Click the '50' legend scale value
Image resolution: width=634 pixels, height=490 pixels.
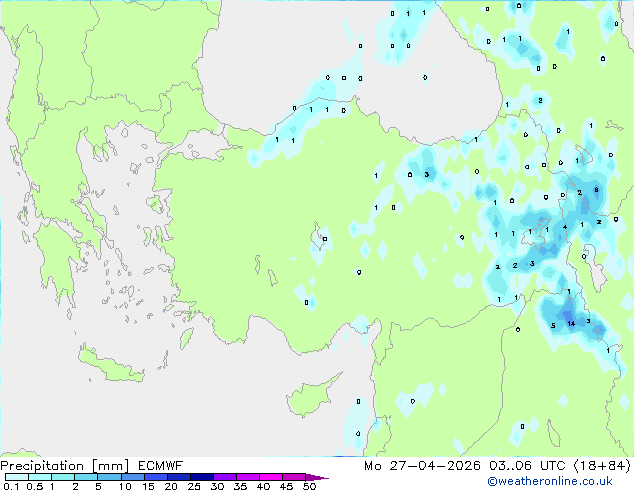click(309, 486)
